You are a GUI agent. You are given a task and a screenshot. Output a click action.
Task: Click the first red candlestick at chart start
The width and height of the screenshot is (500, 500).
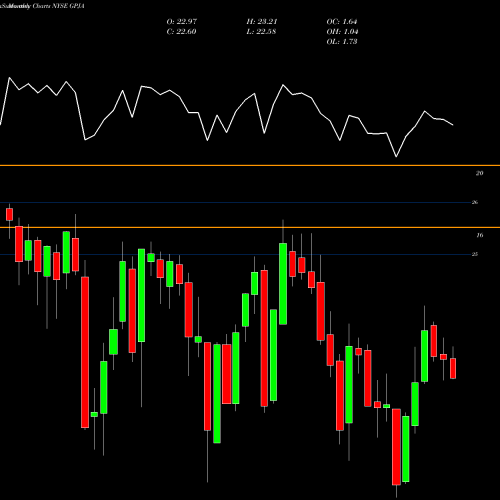(x=9, y=214)
